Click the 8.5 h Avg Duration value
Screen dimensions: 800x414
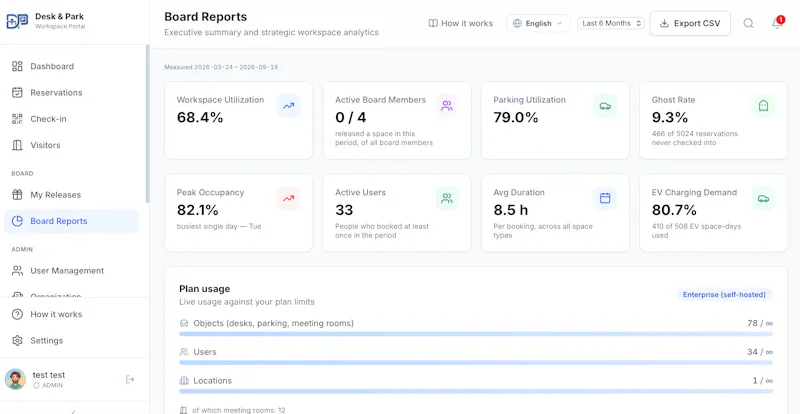[x=511, y=210]
